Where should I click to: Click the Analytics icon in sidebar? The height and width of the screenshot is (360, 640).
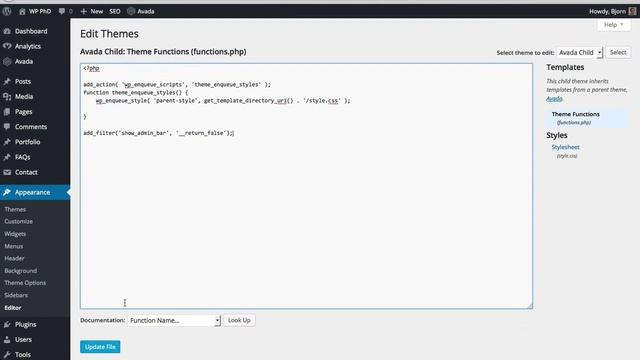[7, 46]
